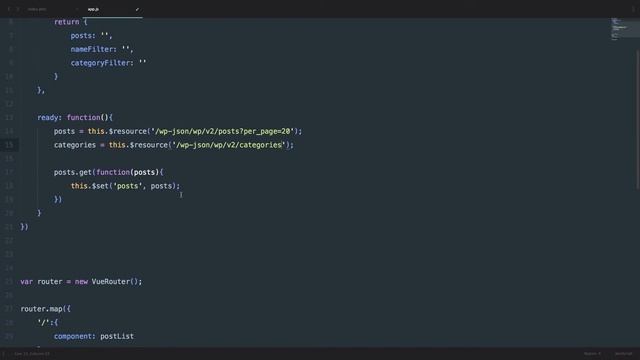Viewport: 640px width, 360px height.
Task: Click the 'router.map({' line
Action: [x=45, y=309]
